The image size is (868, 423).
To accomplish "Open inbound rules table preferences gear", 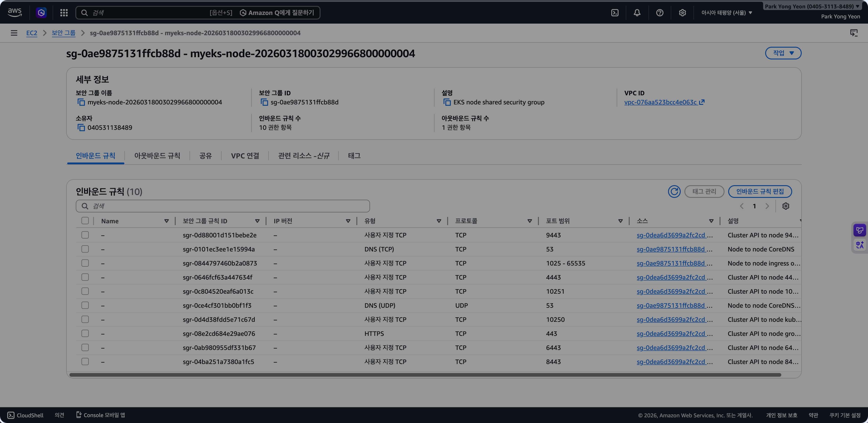I will tap(785, 206).
